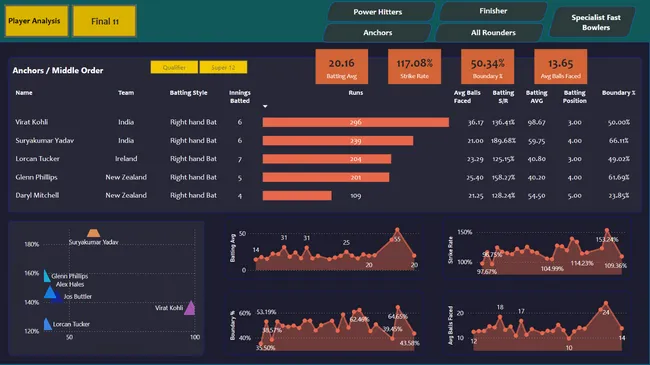This screenshot has height=365, width=650.
Task: Open the Finisher tab
Action: [x=493, y=11]
